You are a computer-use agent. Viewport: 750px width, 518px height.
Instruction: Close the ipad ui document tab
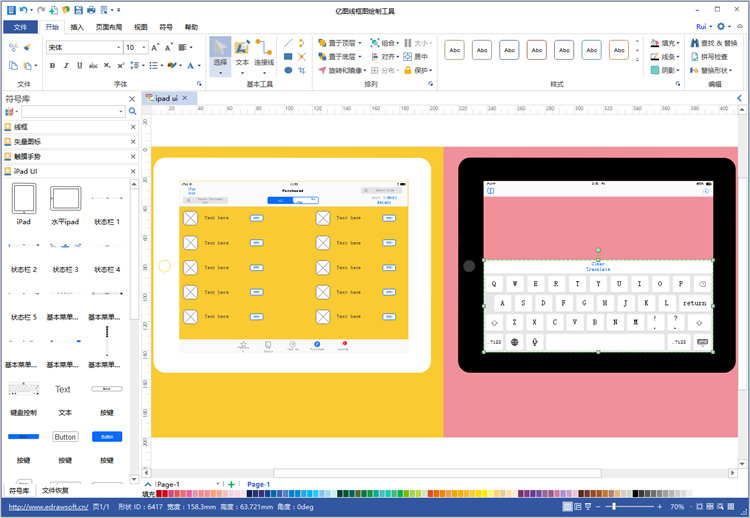[x=187, y=99]
